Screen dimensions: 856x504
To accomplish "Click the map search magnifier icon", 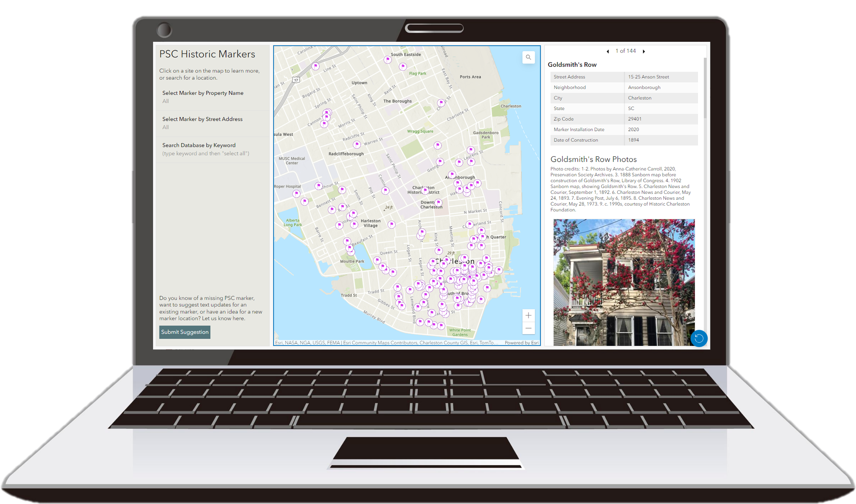I will 528,57.
